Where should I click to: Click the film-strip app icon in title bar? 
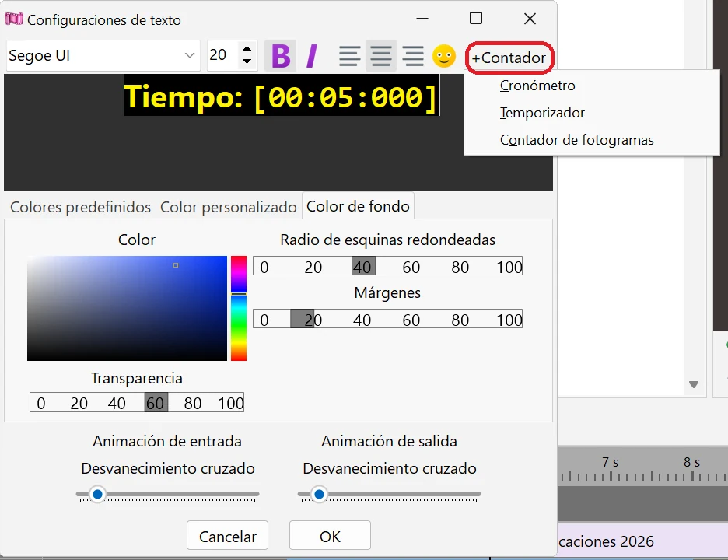tap(14, 19)
